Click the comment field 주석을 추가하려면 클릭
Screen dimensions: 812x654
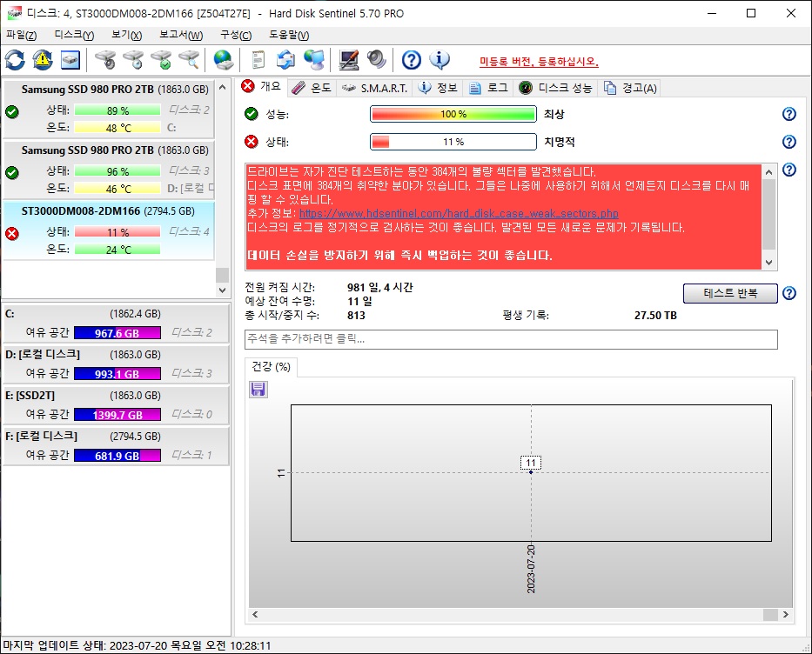[511, 339]
